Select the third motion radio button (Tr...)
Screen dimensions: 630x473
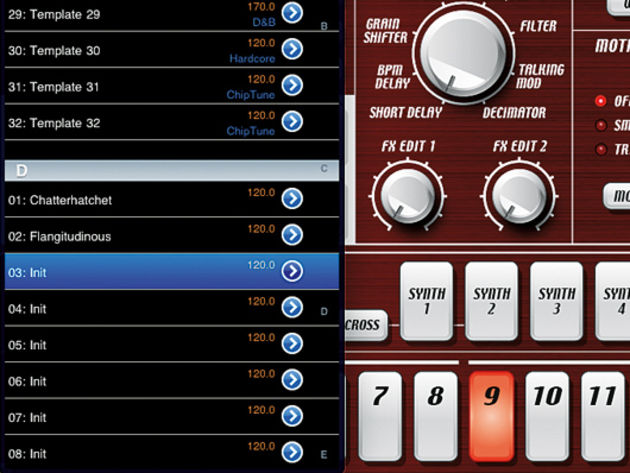tap(601, 150)
